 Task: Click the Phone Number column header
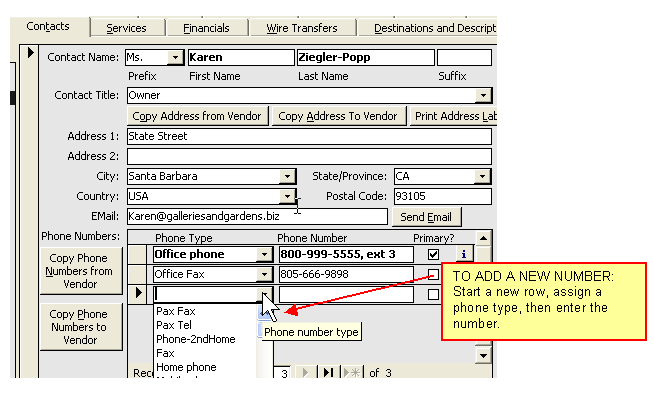pos(312,238)
